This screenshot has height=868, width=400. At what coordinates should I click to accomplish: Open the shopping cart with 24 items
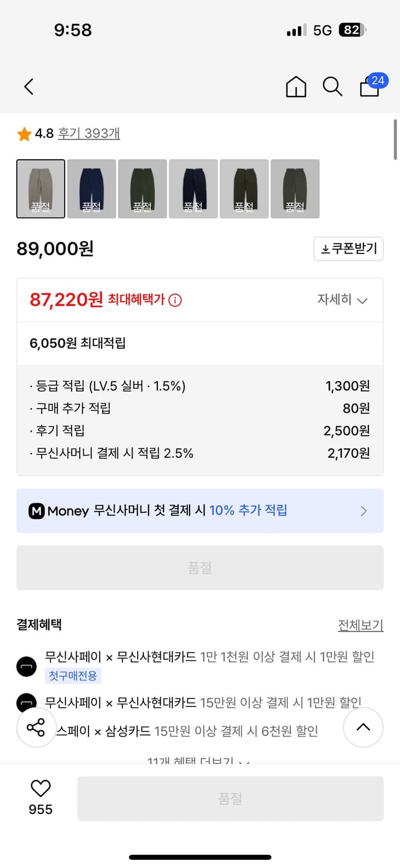coord(369,88)
